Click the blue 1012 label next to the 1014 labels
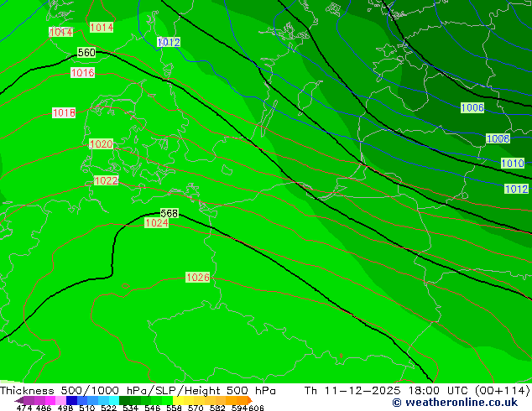This screenshot has height=411, width=532. point(169,43)
